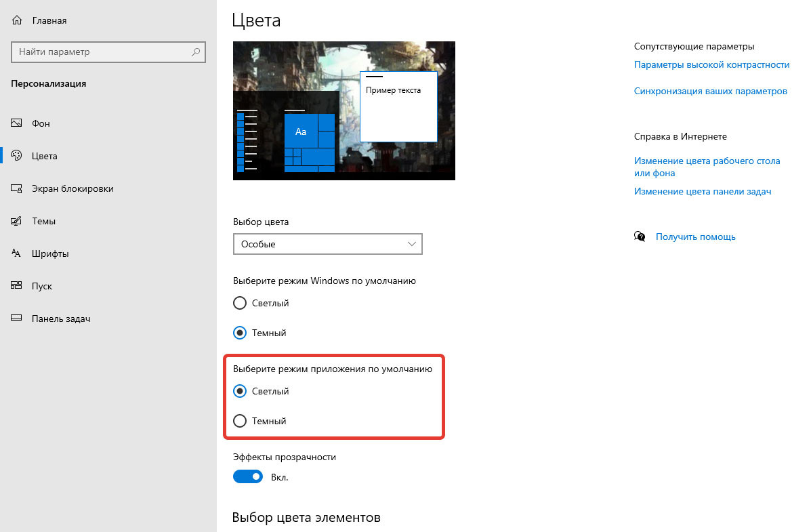Click the search magnifier icon

pos(196,52)
